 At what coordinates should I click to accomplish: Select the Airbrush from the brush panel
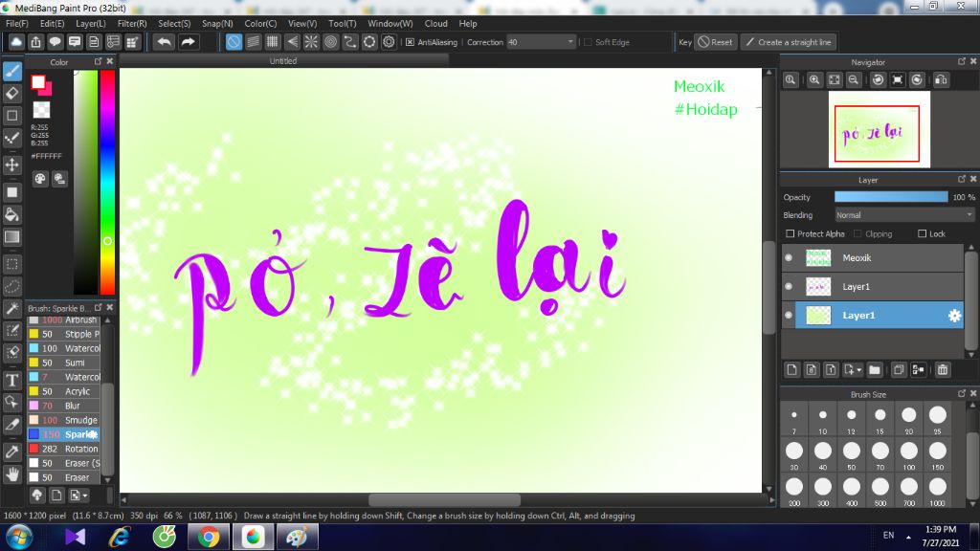point(72,319)
